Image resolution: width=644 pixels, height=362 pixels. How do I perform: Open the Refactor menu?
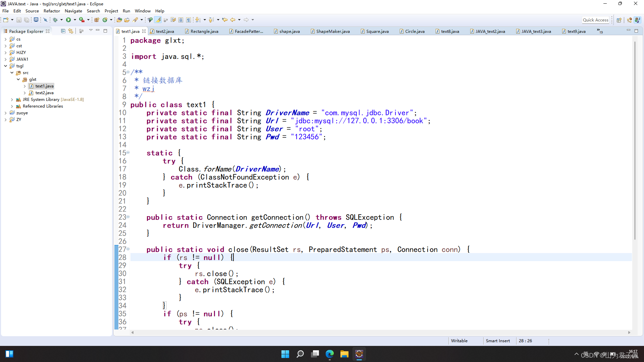[x=52, y=11]
